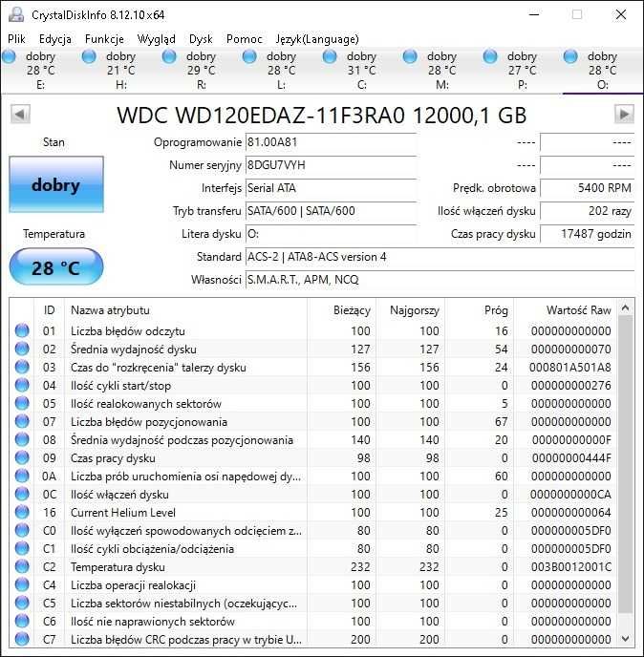
Task: Select disk R: status orb
Action: pyautogui.click(x=169, y=56)
